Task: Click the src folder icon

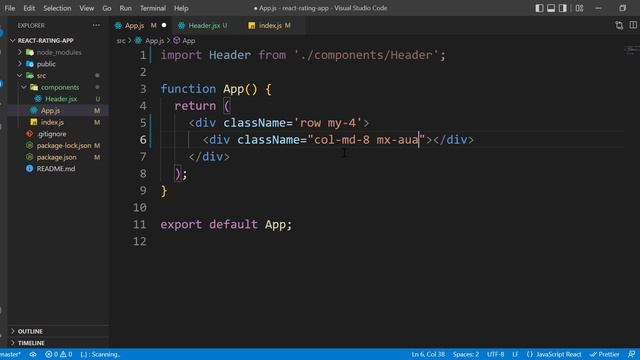Action: [x=30, y=76]
